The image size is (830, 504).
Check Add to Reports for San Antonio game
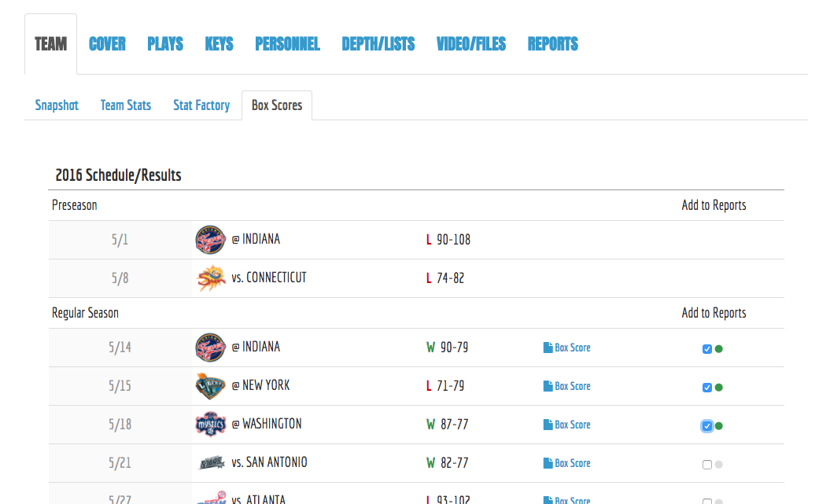click(x=707, y=465)
